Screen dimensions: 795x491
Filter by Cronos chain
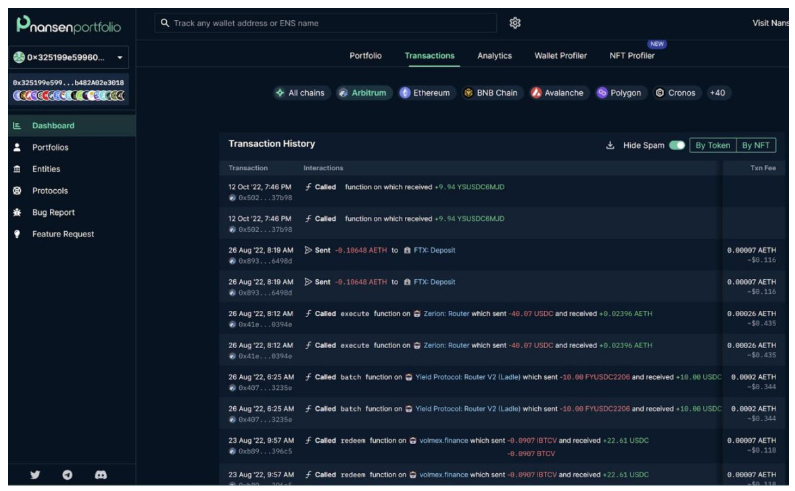676,93
